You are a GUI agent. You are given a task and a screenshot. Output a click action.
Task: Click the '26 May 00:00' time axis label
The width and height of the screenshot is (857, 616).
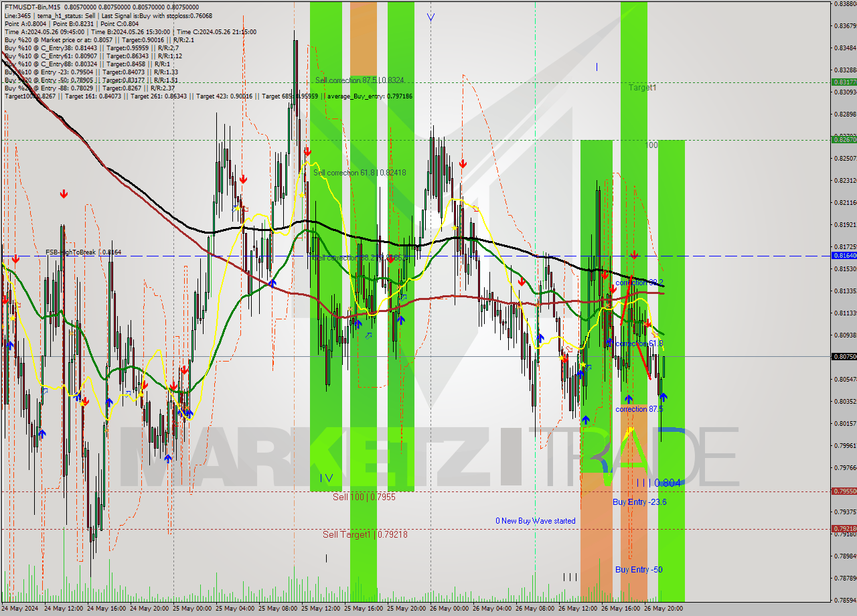(449, 609)
